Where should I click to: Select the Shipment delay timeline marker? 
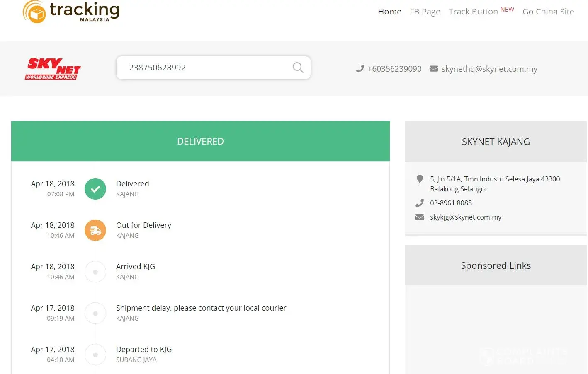pos(95,314)
